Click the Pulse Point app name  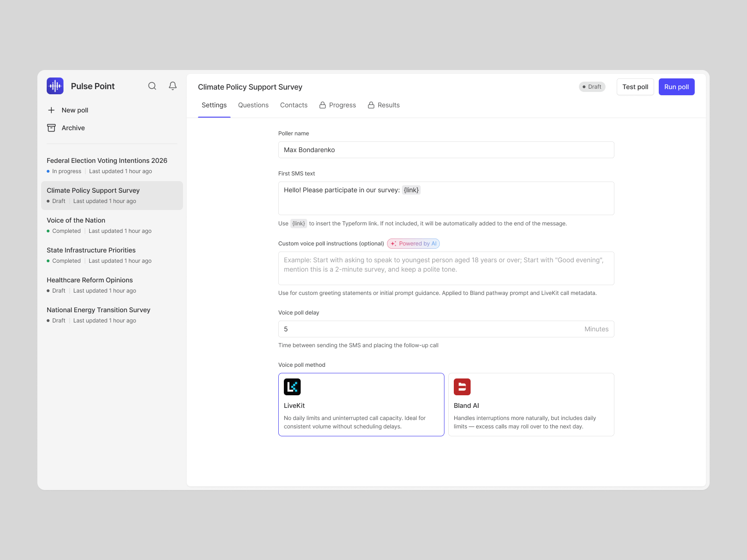[93, 86]
